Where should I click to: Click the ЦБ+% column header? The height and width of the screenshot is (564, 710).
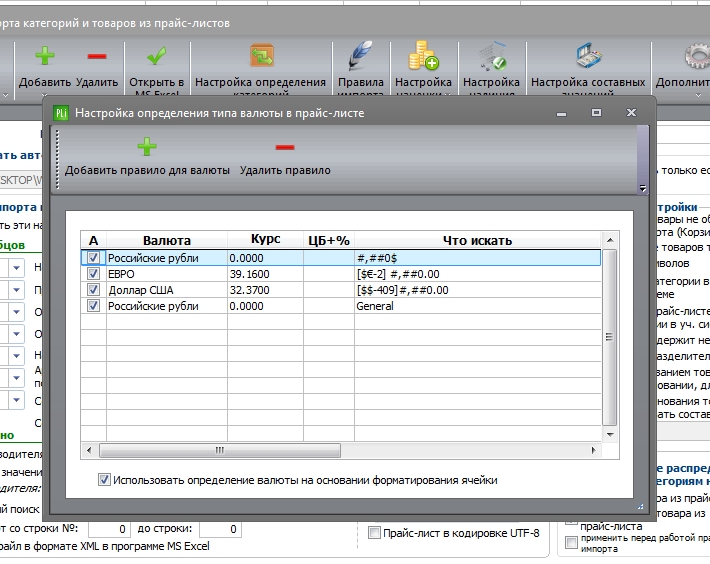329,240
